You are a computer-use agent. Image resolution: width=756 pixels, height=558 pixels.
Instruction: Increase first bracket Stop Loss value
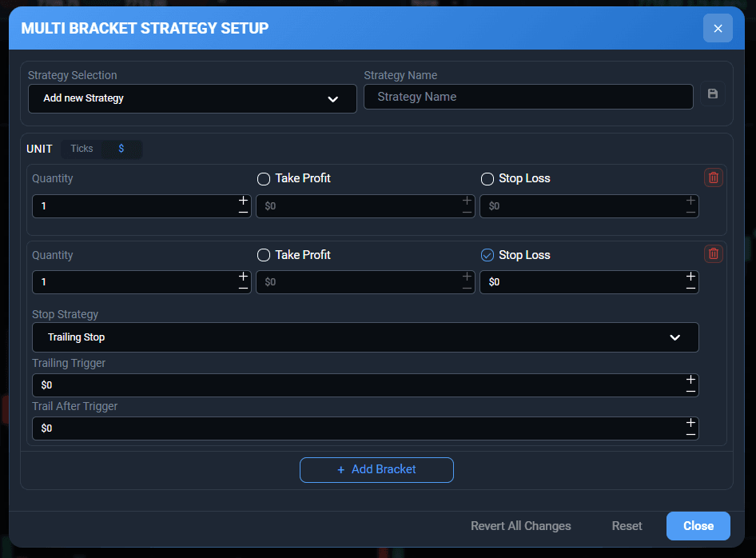pyautogui.click(x=690, y=200)
